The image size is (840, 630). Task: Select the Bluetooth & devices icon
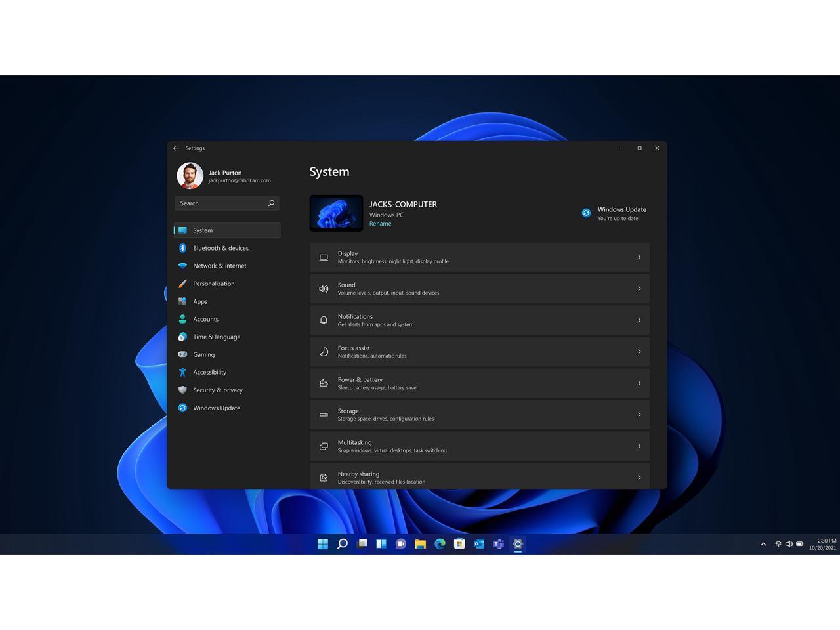[x=182, y=248]
